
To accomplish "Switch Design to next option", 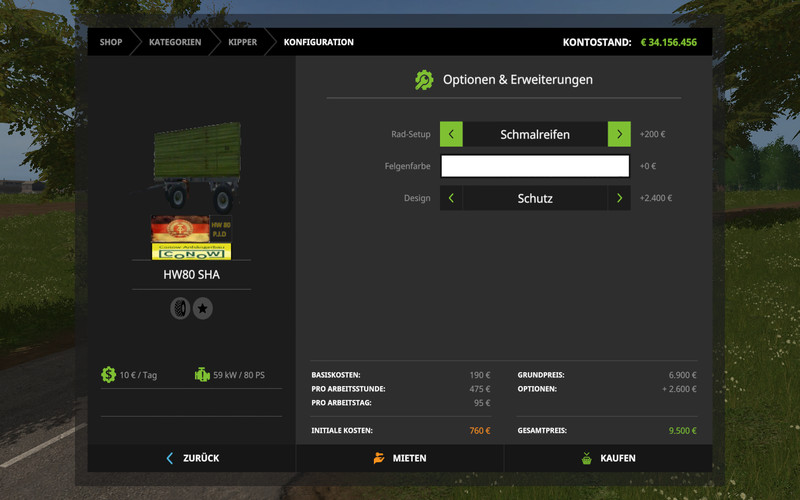I will 619,198.
